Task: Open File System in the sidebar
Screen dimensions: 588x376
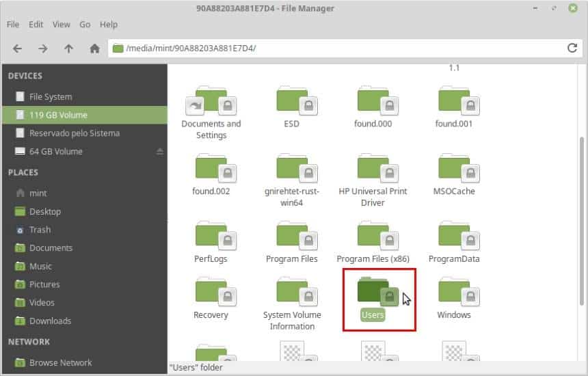Action: tap(85, 96)
